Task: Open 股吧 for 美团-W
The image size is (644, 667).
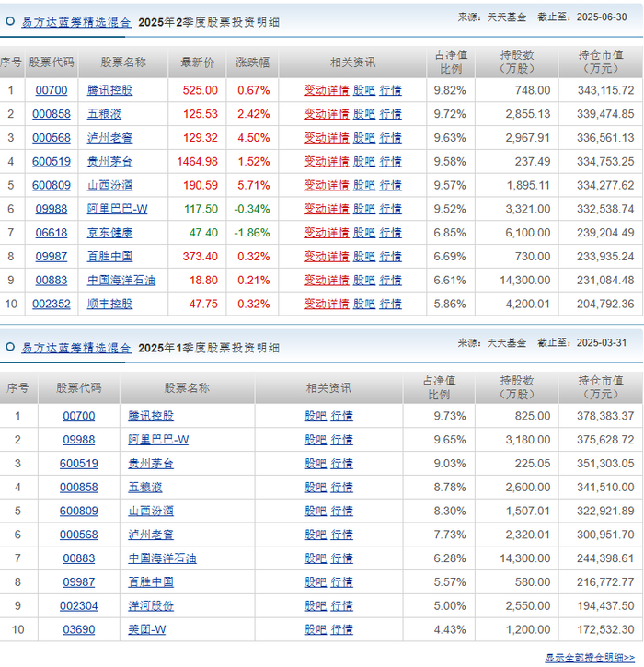Action: click(316, 629)
